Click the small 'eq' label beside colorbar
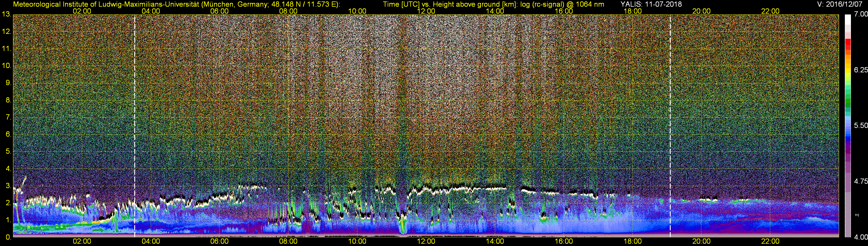 857,215
